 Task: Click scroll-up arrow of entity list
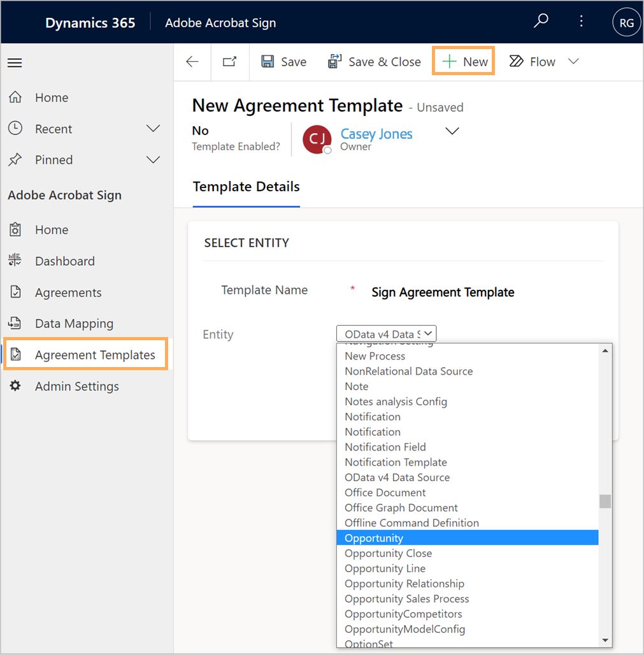click(605, 351)
